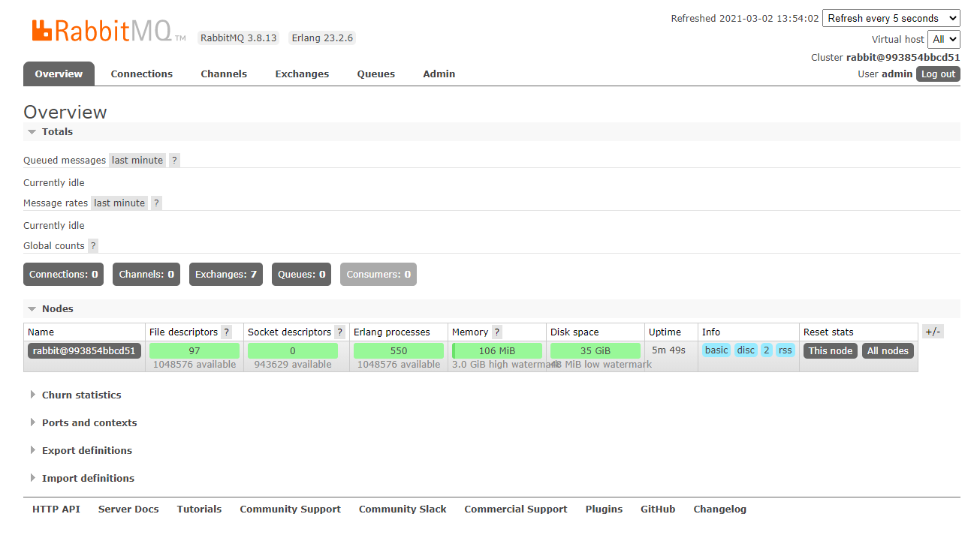Open the Plugins footer link
Image resolution: width=980 pixels, height=550 pixels.
[604, 509]
